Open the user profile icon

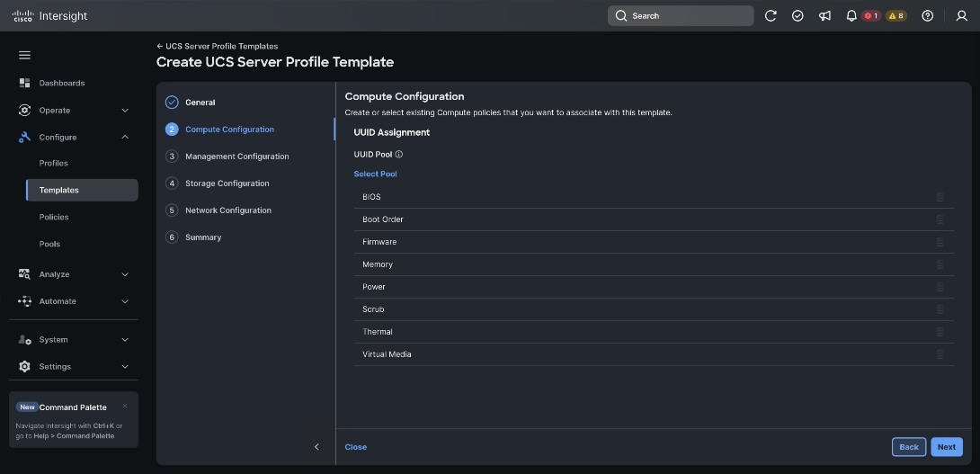tap(962, 15)
